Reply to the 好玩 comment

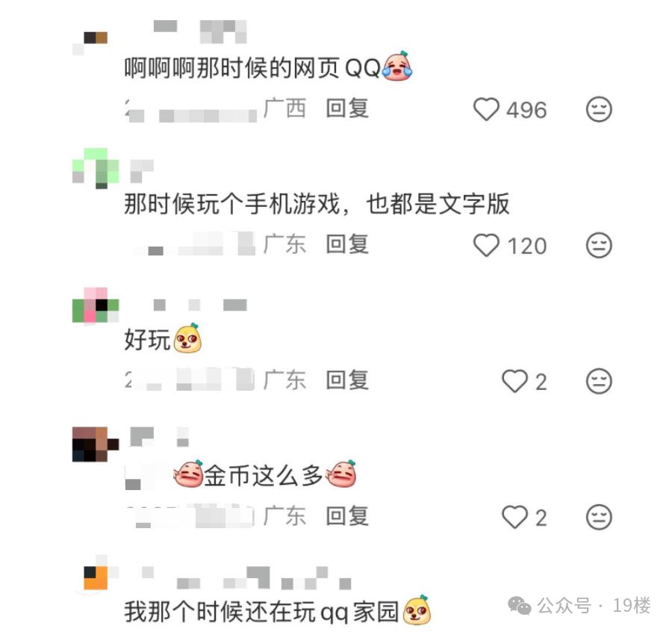tap(347, 380)
